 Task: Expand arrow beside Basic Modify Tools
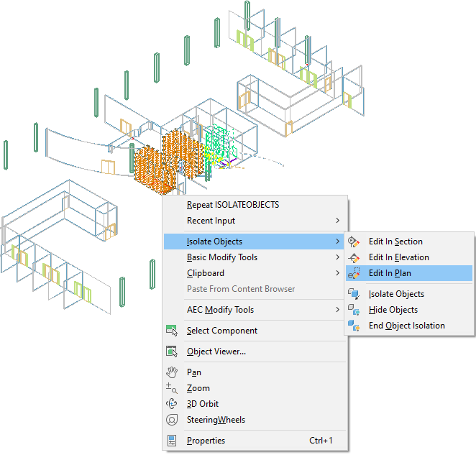point(337,257)
